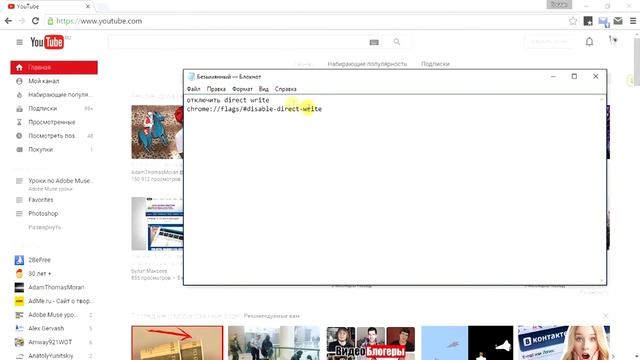Click the address bar URL
The height and width of the screenshot is (360, 640).
(99, 21)
